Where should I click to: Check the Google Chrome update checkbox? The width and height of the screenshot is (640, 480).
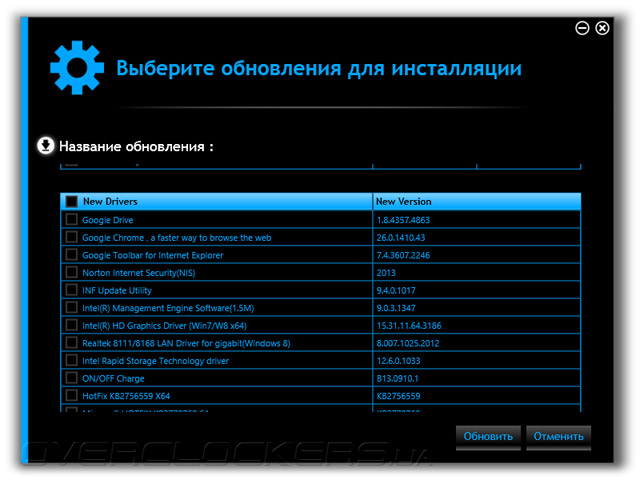click(x=71, y=237)
